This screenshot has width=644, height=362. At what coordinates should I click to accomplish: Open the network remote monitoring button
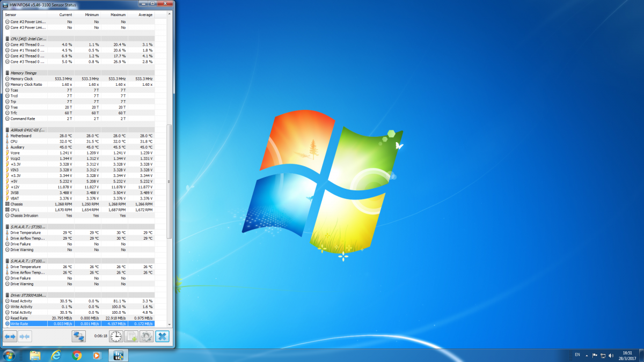(79, 336)
